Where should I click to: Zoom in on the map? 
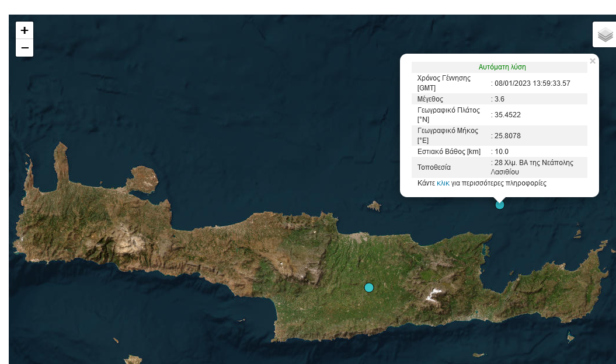point(25,30)
